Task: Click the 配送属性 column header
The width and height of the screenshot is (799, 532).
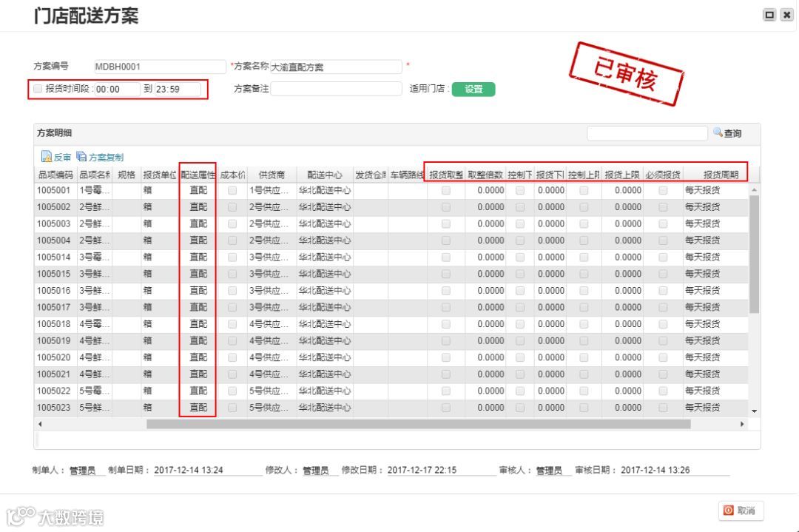Action: pos(198,175)
